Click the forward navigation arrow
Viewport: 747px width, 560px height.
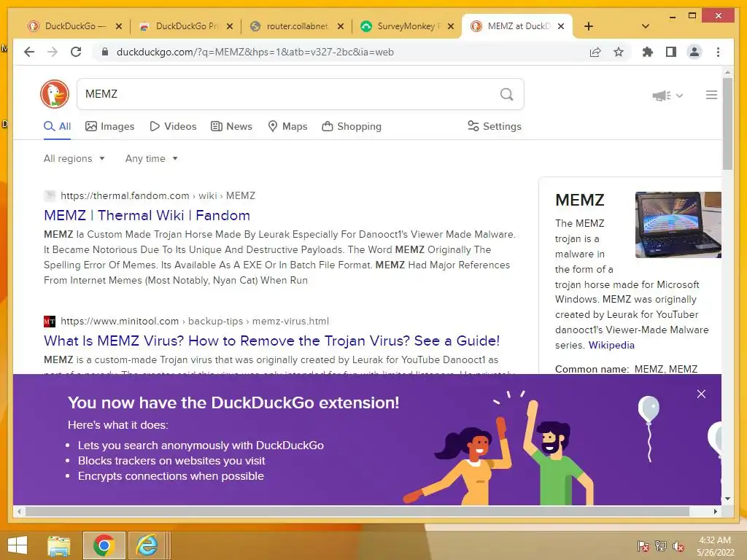53,52
